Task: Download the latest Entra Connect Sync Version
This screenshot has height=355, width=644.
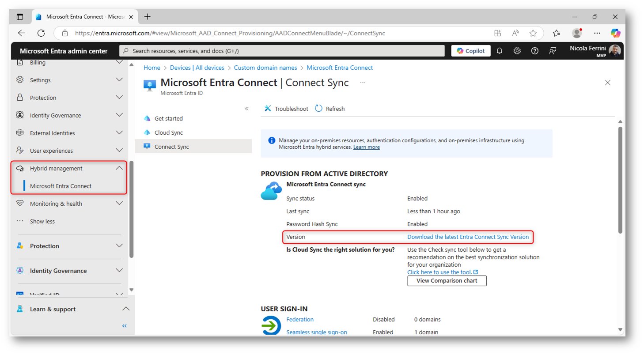Action: coord(468,237)
